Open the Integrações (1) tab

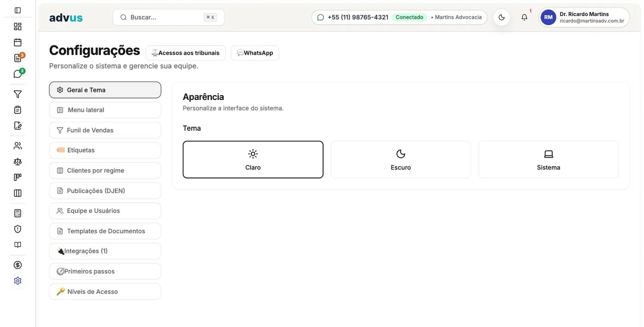pyautogui.click(x=105, y=251)
